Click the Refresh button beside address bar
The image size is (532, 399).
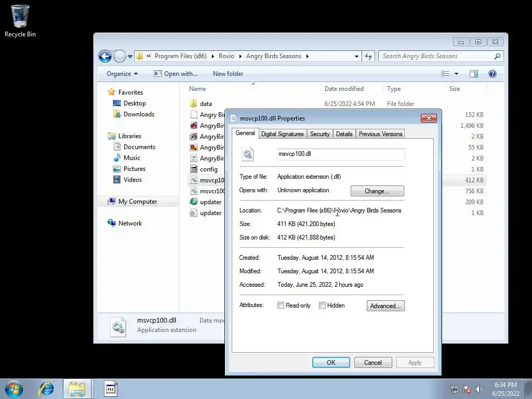point(368,56)
